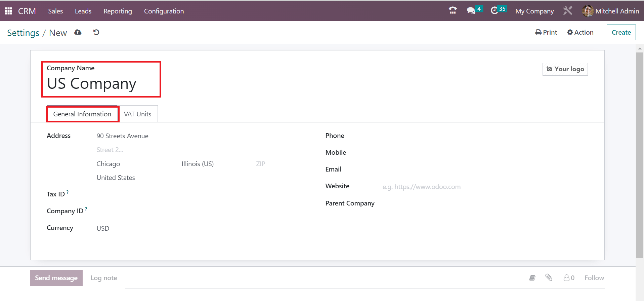
Task: Open the apps grid menu icon
Action: pyautogui.click(x=9, y=11)
